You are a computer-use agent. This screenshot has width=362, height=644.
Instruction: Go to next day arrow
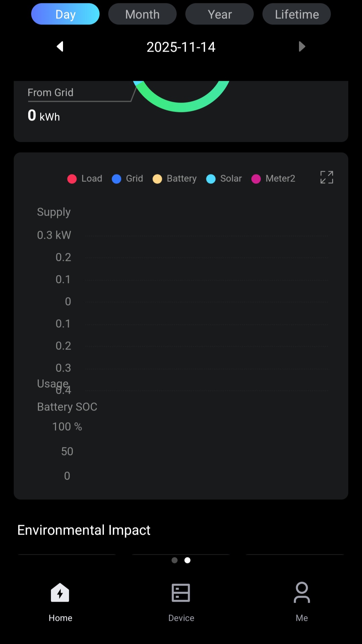click(302, 47)
